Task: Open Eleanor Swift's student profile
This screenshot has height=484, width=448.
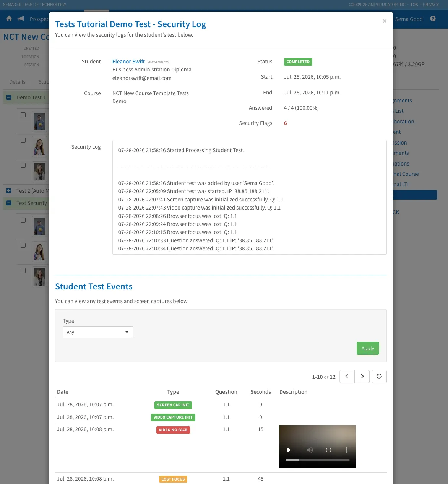Action: coord(128,62)
